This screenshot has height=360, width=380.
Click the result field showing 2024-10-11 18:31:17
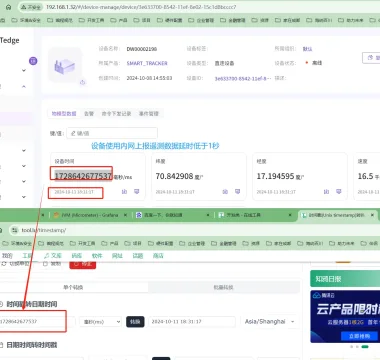click(192, 322)
